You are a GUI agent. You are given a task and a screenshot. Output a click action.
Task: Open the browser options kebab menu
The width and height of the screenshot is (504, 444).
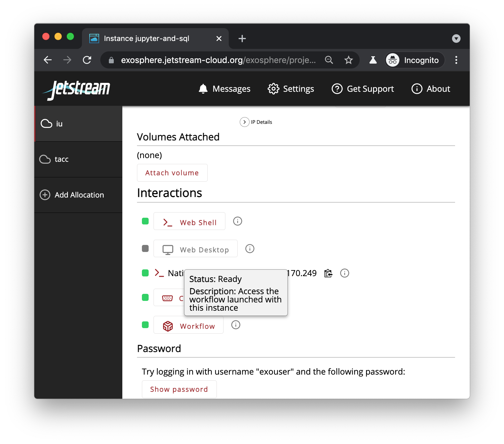456,60
